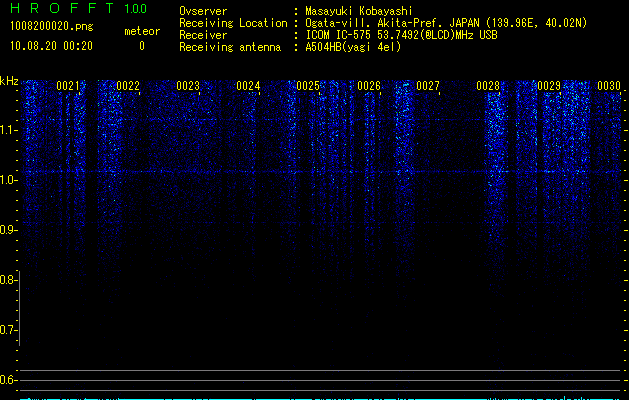Screen dimensions: 629x400
Task: Click the 0028 time marker
Action: [x=488, y=86]
